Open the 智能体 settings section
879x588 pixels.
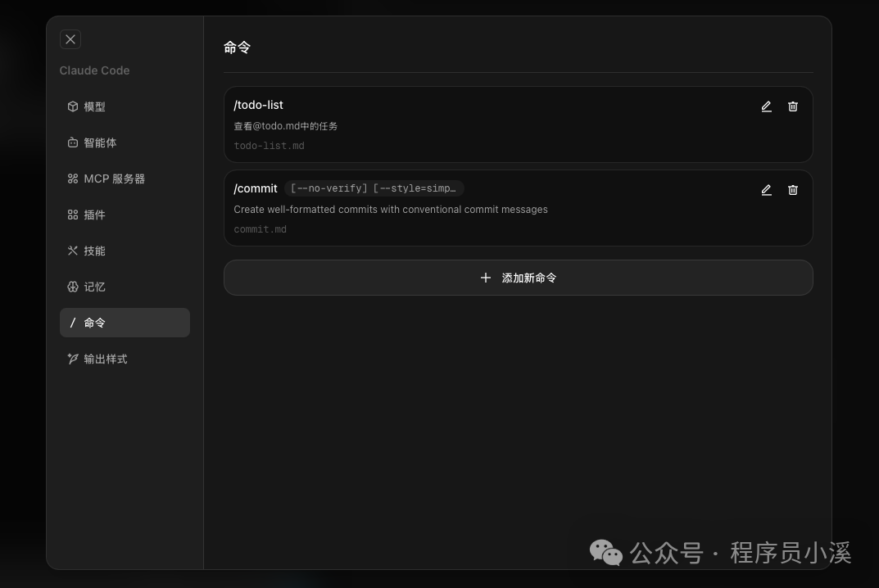pos(125,142)
